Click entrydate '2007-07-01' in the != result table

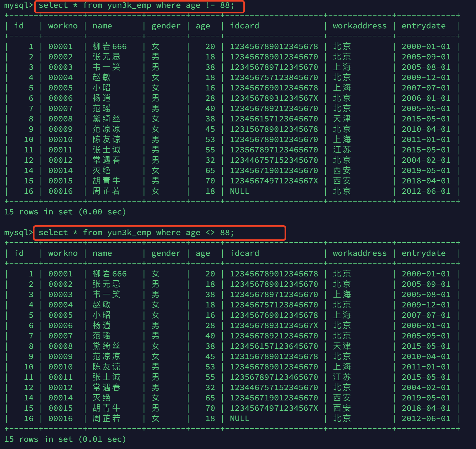coord(426,88)
